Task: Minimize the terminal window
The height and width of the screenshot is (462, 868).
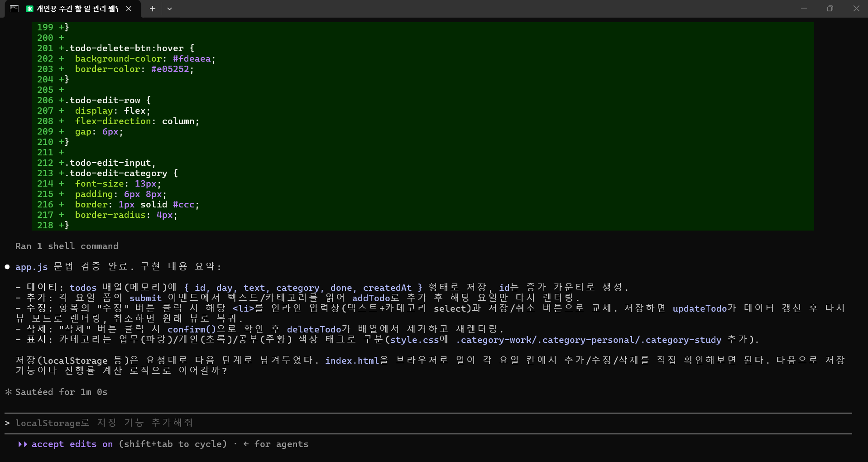Action: (x=804, y=9)
